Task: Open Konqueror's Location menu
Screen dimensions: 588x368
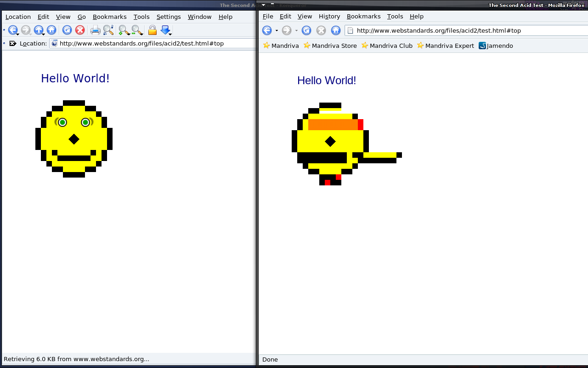Action: point(18,17)
